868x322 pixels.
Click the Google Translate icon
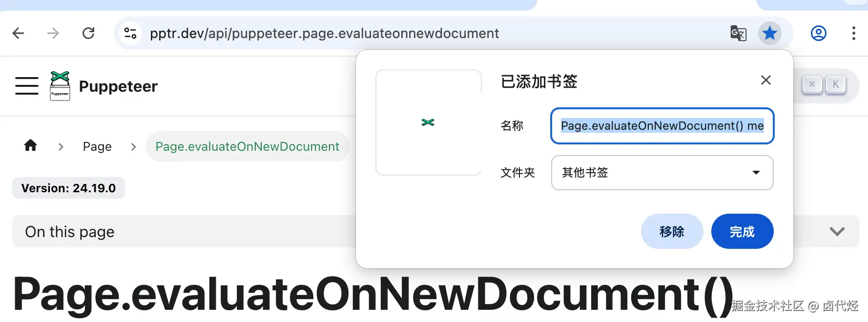[x=738, y=33]
